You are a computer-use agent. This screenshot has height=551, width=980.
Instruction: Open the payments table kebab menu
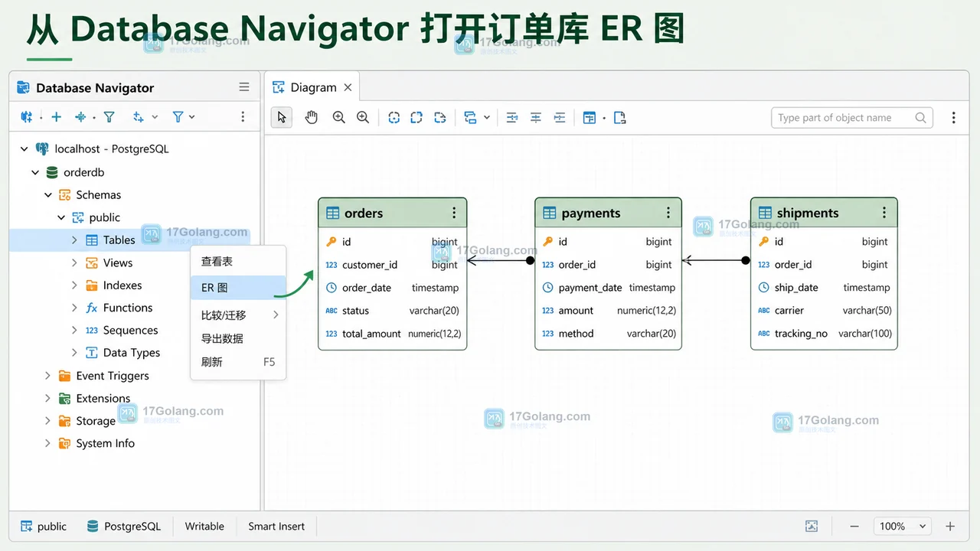point(668,213)
